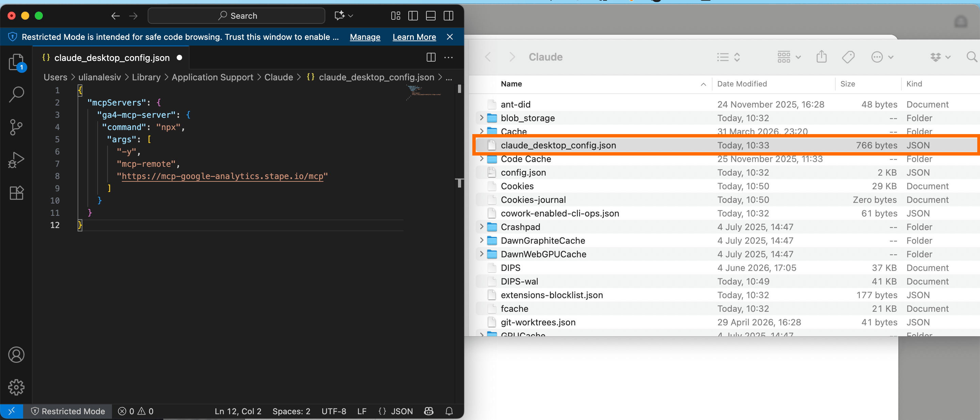Expand the Crashpad folder
The height and width of the screenshot is (420, 980).
[x=481, y=227]
